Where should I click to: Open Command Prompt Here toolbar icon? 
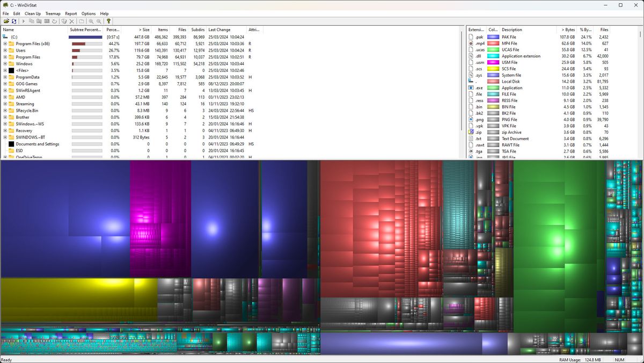tap(47, 21)
